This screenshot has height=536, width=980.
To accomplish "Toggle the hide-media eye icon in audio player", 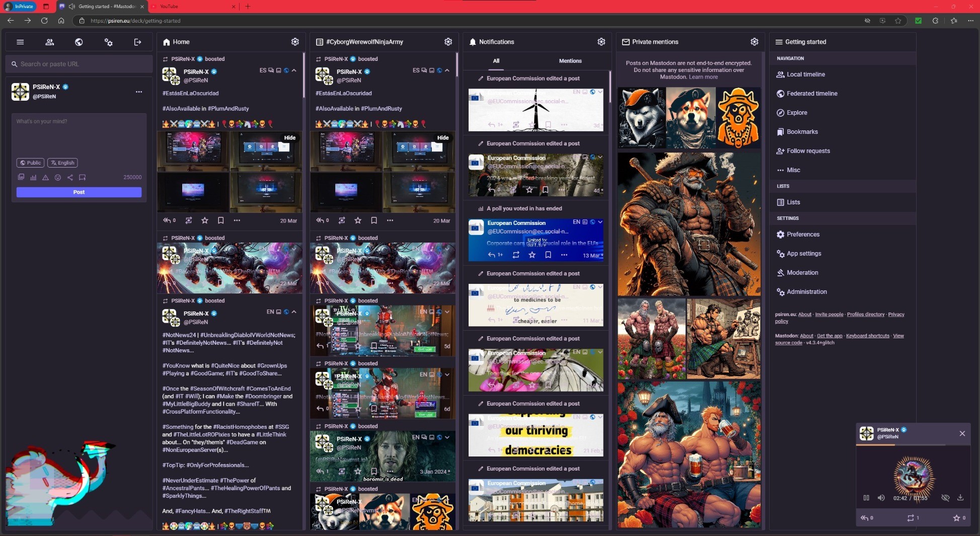I will 945,498.
